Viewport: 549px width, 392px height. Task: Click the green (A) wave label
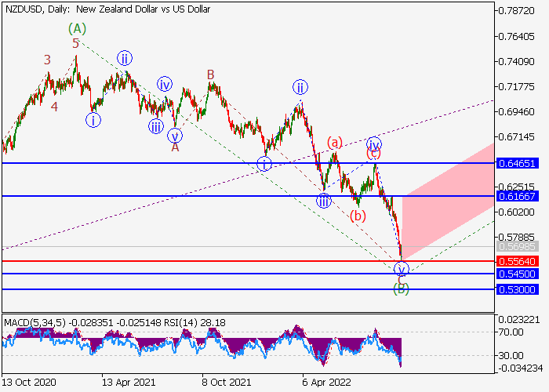tap(76, 28)
